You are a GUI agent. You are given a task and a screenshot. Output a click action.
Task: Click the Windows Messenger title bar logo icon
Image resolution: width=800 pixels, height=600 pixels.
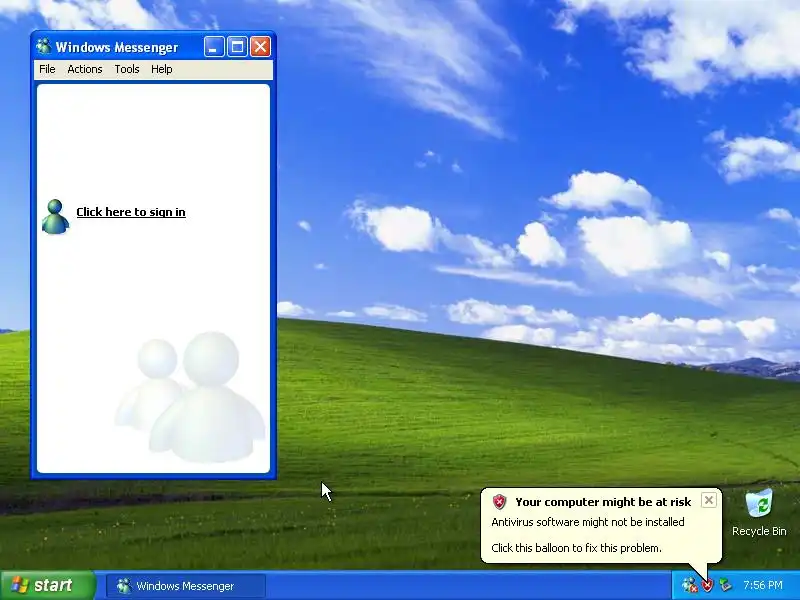[x=43, y=46]
